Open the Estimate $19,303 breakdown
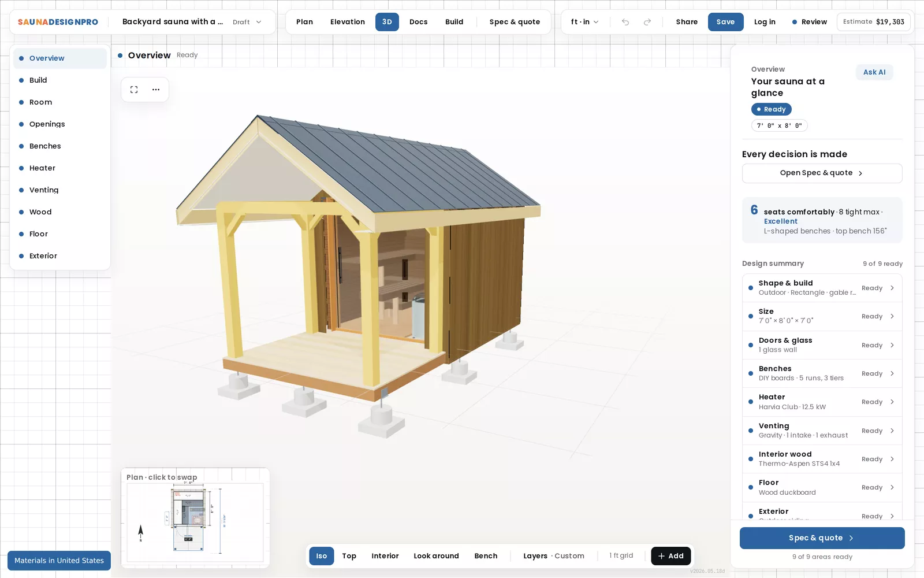The height and width of the screenshot is (578, 924). 874,22
